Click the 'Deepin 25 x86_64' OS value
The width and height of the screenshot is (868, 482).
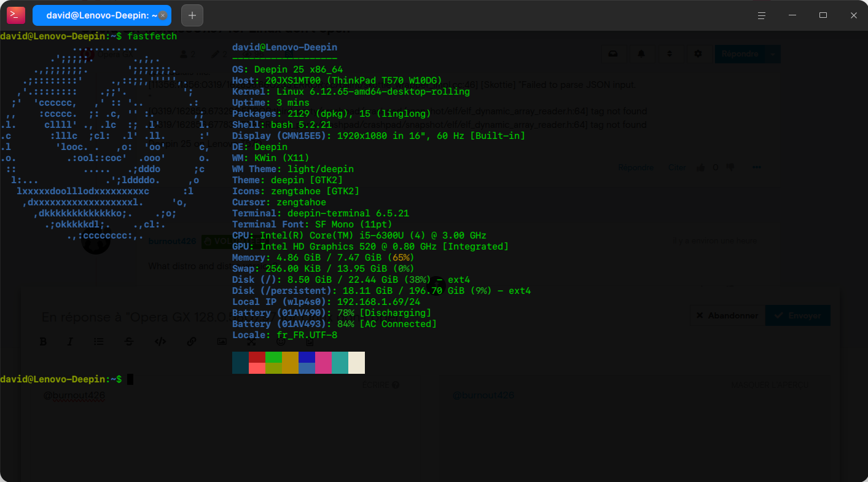299,69
